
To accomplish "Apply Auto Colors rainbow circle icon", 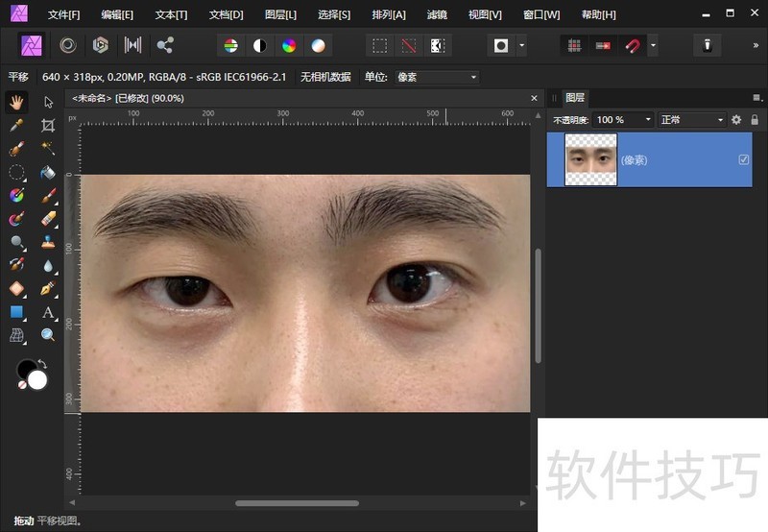I will [289, 46].
